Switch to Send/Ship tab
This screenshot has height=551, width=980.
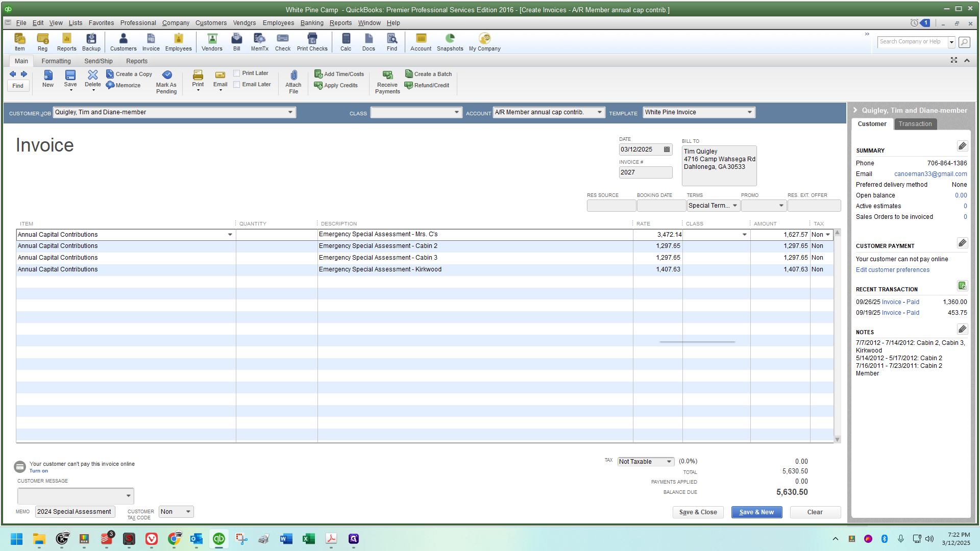coord(99,61)
